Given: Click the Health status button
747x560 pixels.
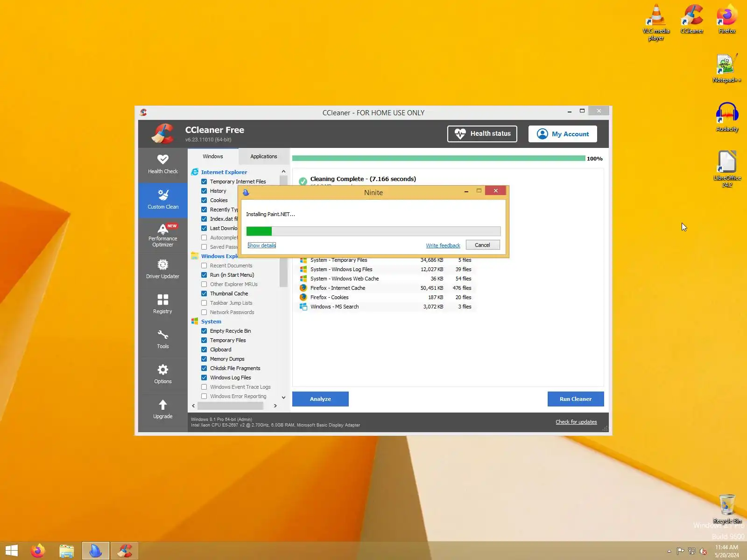Looking at the screenshot, I should 482,133.
